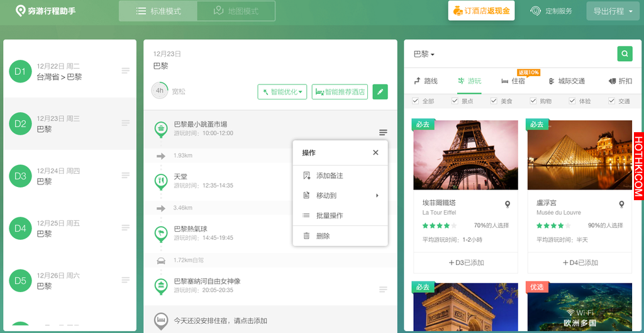Switch to 路线 tab
644x333 pixels.
coord(426,81)
